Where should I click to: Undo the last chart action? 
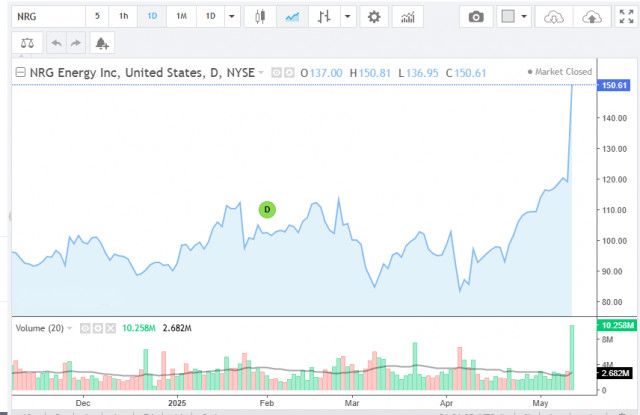click(57, 43)
